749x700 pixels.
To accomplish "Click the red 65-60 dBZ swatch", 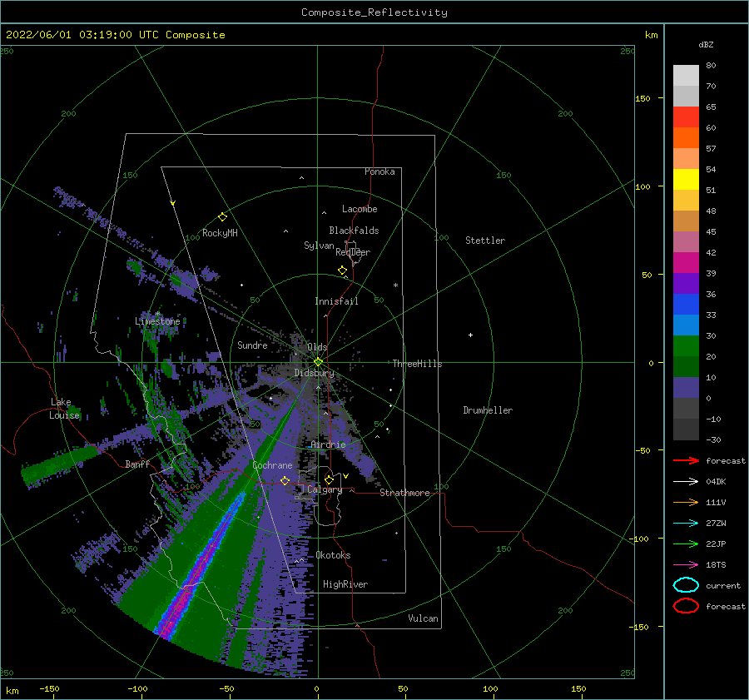I will [686, 117].
